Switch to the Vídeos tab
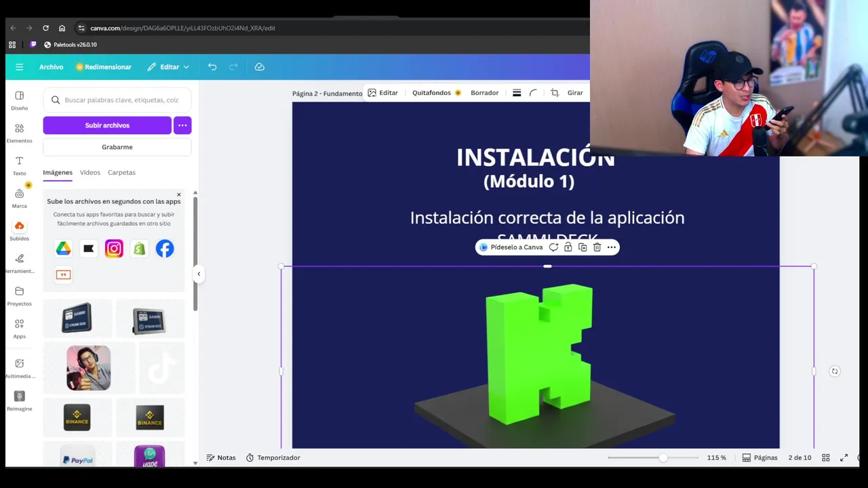The width and height of the screenshot is (868, 488). [x=90, y=172]
